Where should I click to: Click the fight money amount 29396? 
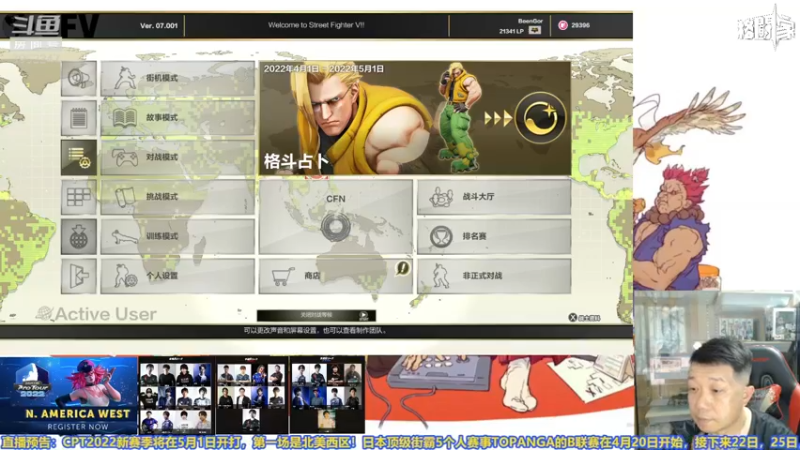581,25
